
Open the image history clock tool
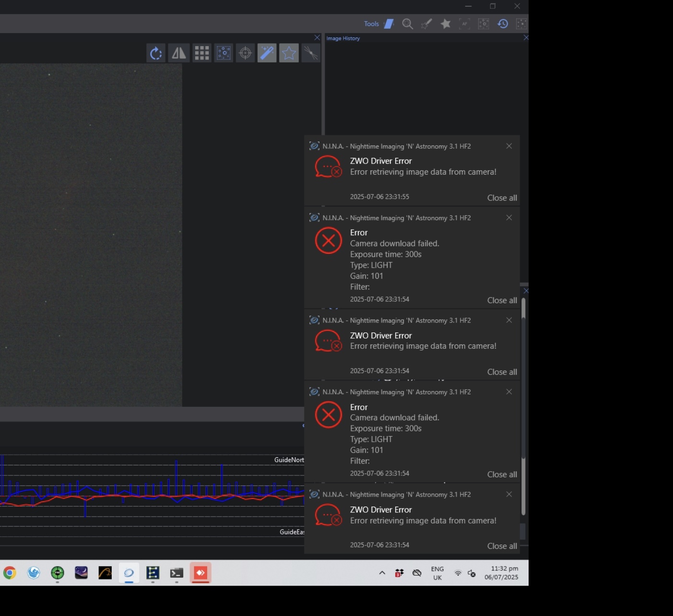[503, 24]
